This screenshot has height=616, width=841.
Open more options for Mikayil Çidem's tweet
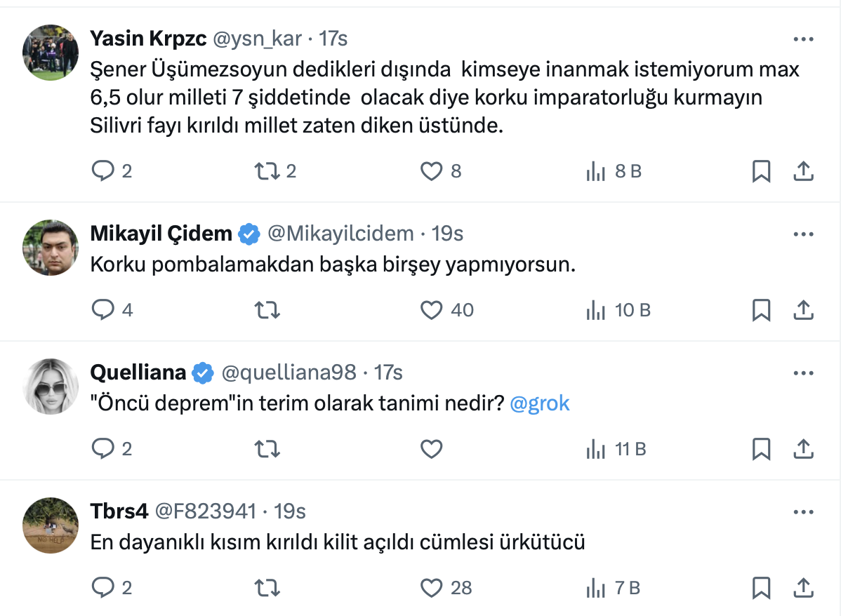[x=803, y=234]
